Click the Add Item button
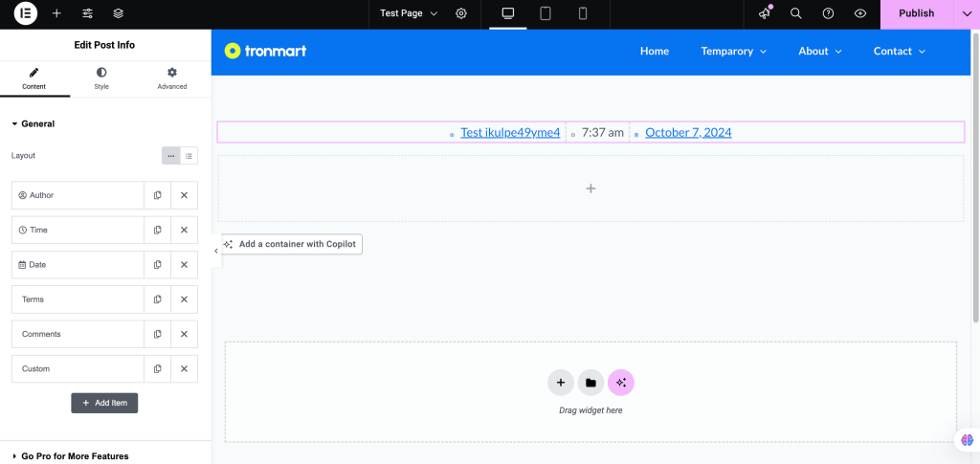 click(x=104, y=403)
